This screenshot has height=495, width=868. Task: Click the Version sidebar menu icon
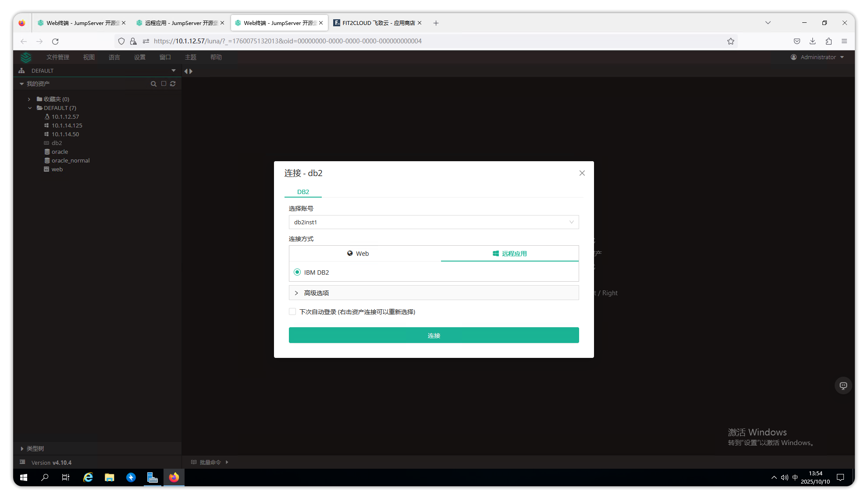[22, 462]
